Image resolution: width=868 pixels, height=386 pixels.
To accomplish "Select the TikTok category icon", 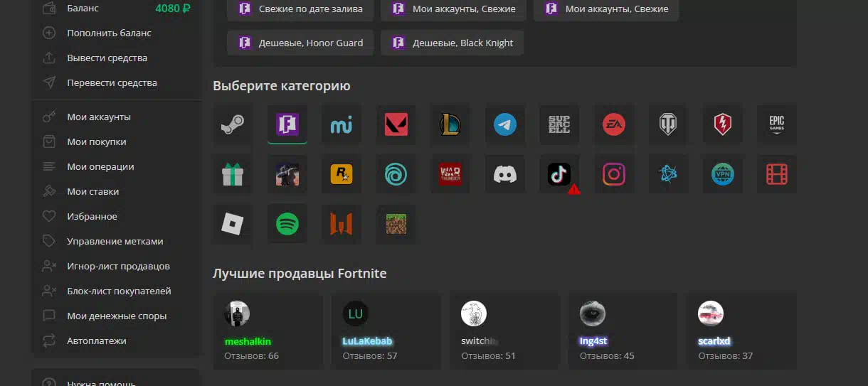I will pos(559,174).
